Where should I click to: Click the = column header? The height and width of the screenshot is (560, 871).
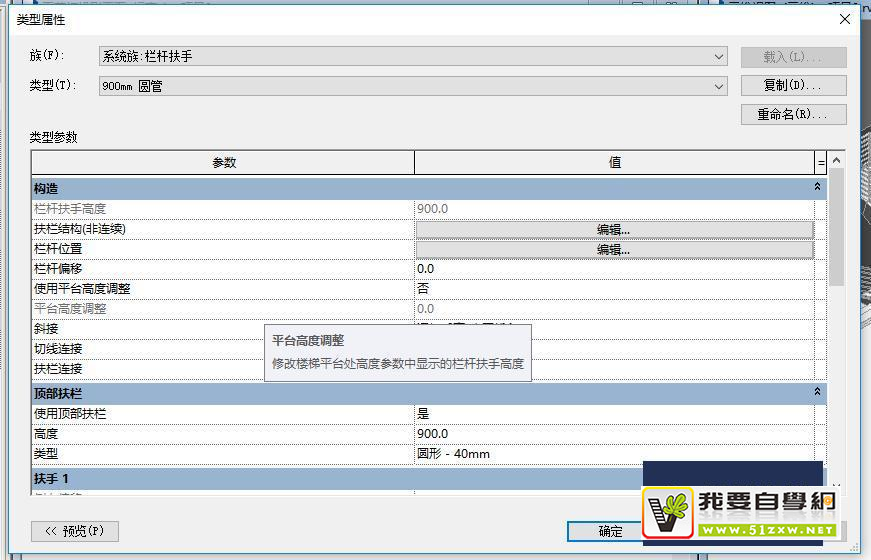click(x=821, y=163)
